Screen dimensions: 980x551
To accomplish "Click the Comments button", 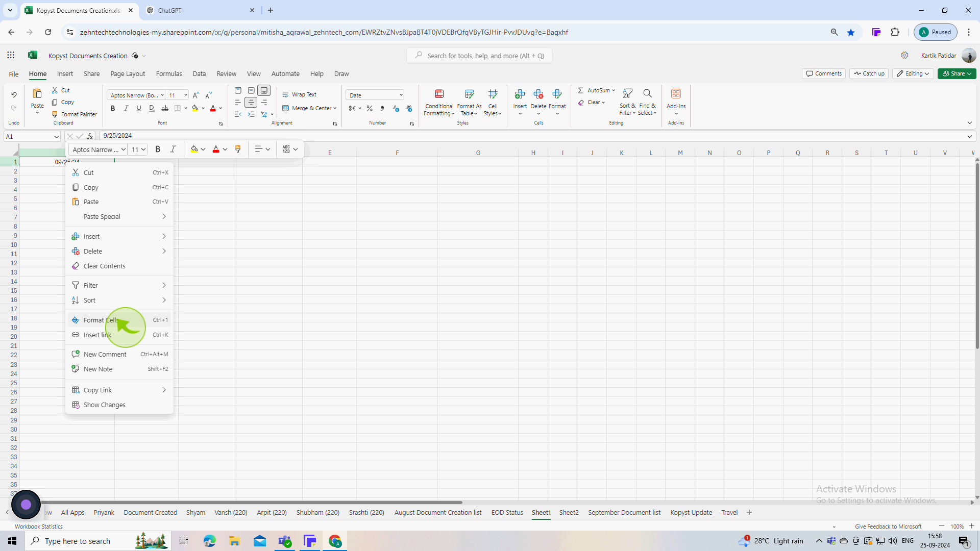I will (x=824, y=73).
